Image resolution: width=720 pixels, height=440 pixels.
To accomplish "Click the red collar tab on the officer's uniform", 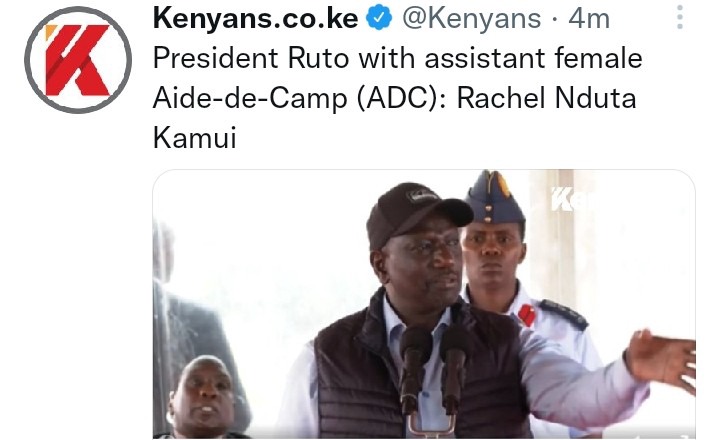I will 526,316.
